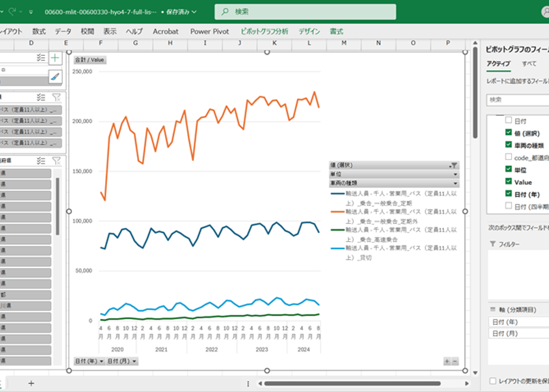
Task: Click the green legend entry ending 高速乗合
Action: [x=394, y=235]
